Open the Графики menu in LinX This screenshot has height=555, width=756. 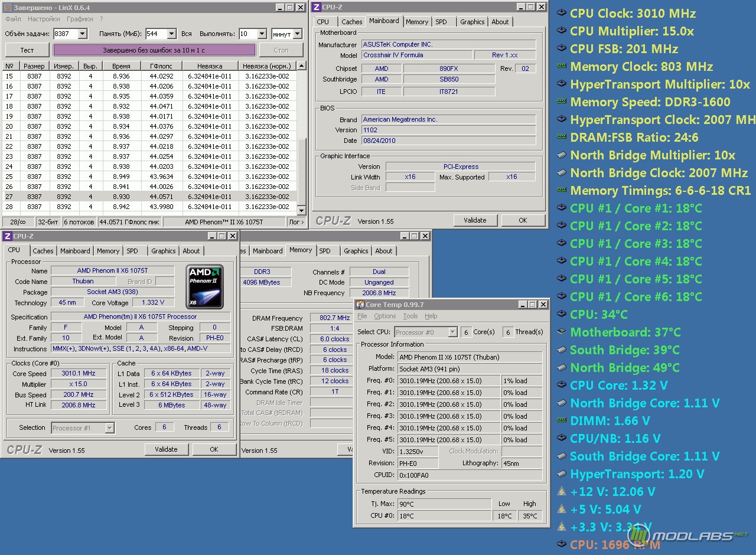[x=80, y=19]
